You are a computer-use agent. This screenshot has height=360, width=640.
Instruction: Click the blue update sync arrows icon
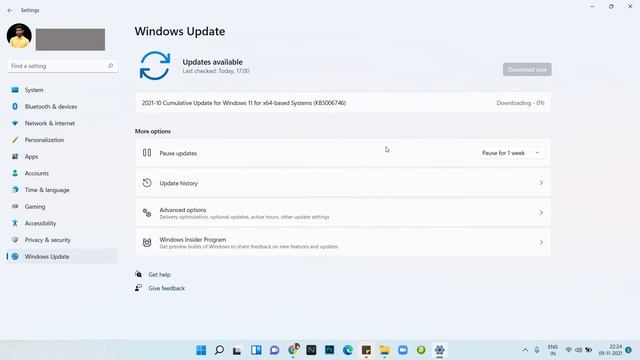click(x=155, y=65)
